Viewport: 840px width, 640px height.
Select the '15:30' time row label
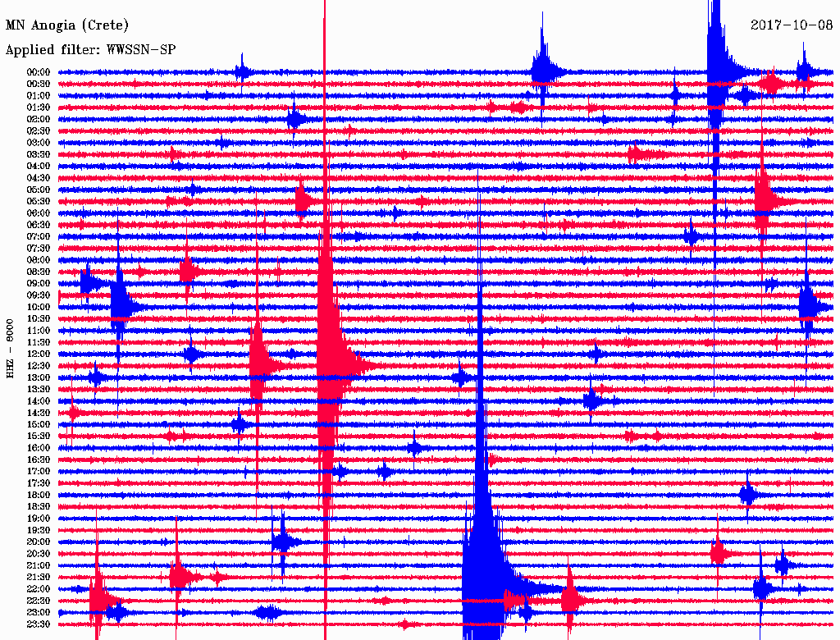pyautogui.click(x=39, y=436)
